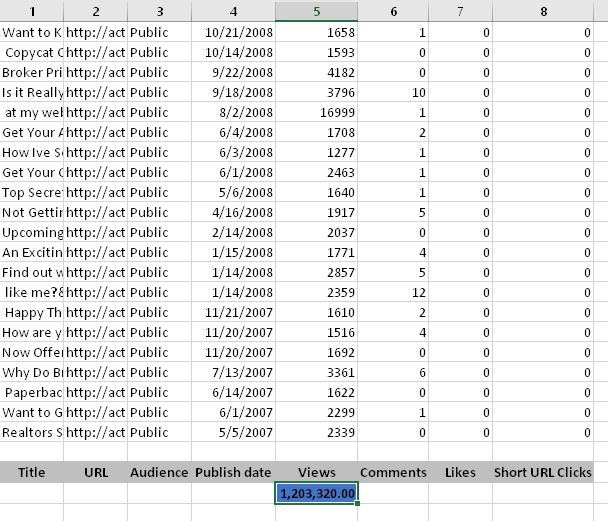Image resolution: width=608 pixels, height=521 pixels.
Task: Select column header 7
Action: pyautogui.click(x=460, y=11)
